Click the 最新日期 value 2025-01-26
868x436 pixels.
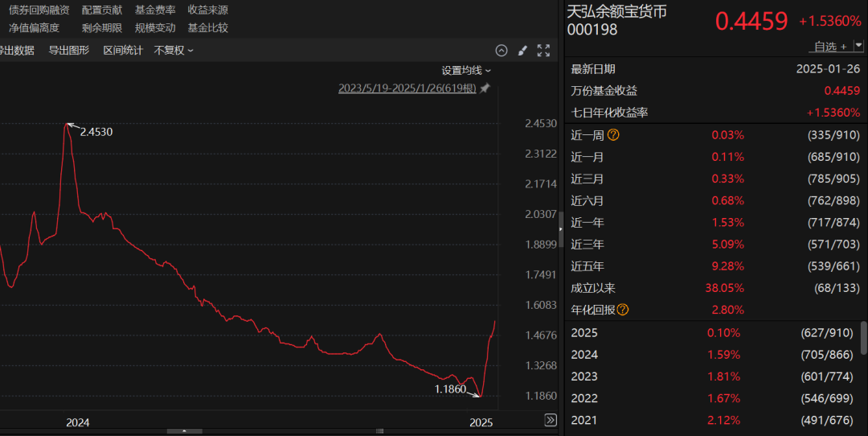pos(828,69)
